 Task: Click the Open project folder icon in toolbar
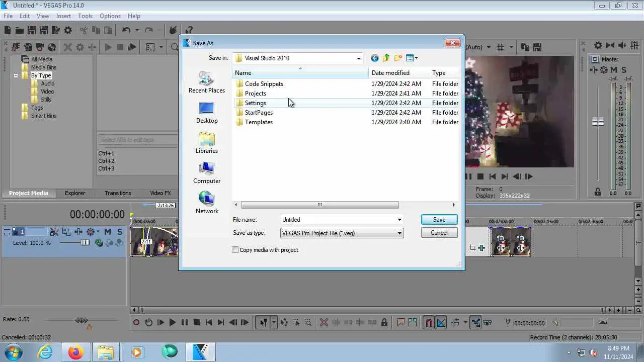coord(19,31)
